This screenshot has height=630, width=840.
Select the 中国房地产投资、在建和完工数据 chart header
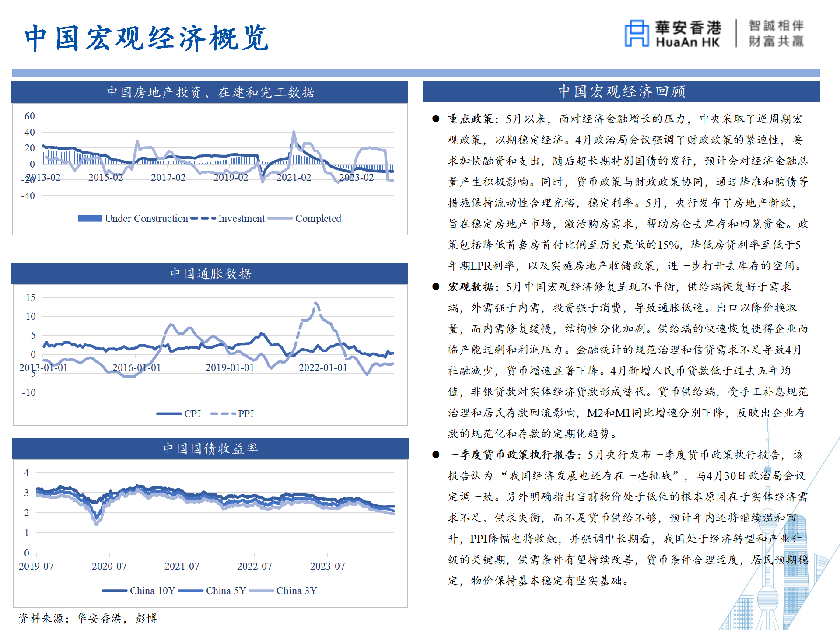pyautogui.click(x=210, y=92)
